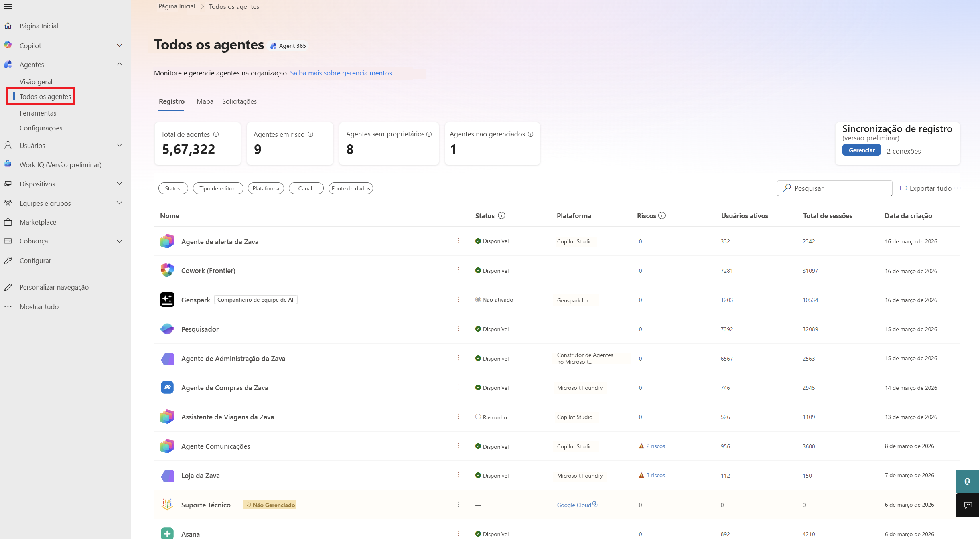
Task: Click the feedback chat floating button
Action: [x=968, y=505]
